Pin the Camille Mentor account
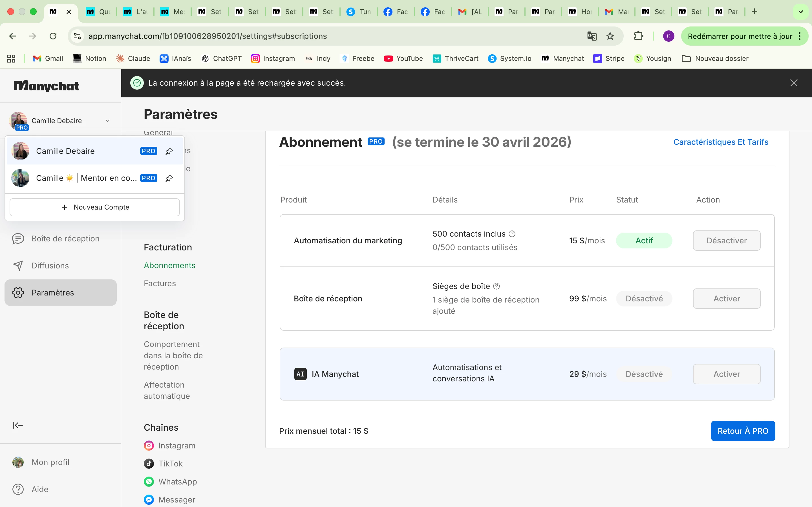 click(169, 178)
